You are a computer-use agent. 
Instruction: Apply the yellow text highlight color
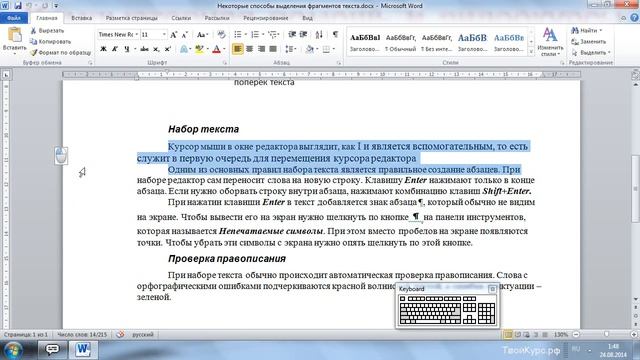coord(199,49)
